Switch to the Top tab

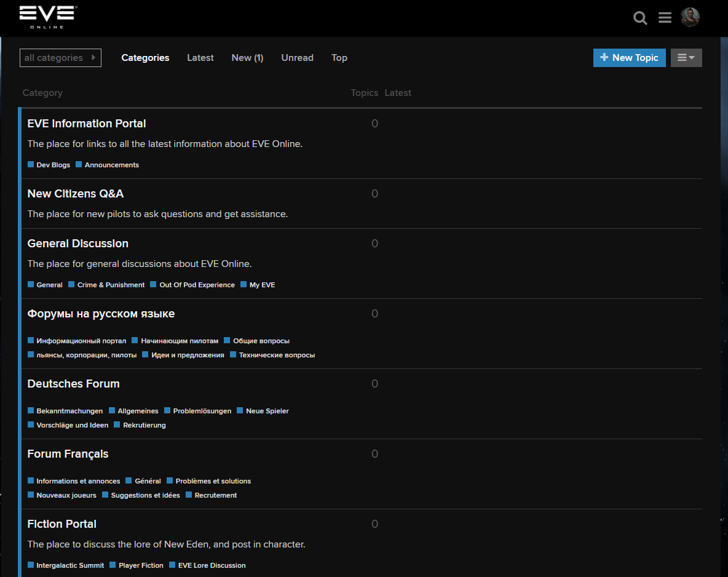coord(339,58)
